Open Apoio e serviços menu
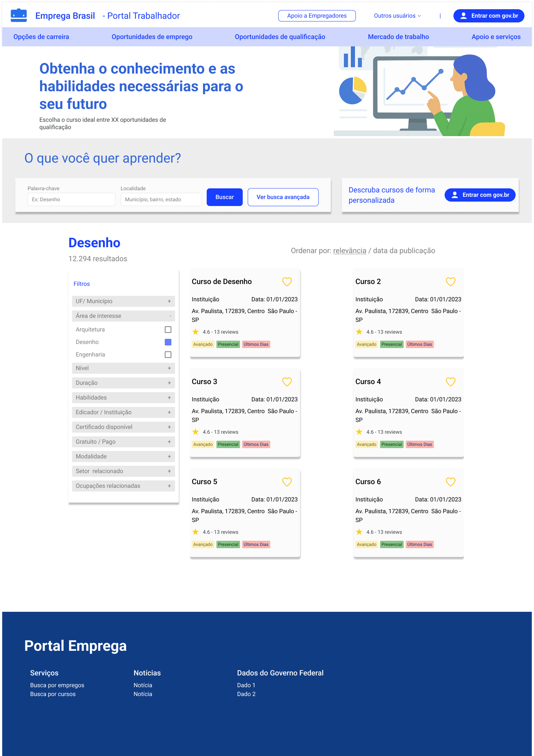This screenshot has width=534, height=756. tap(496, 37)
